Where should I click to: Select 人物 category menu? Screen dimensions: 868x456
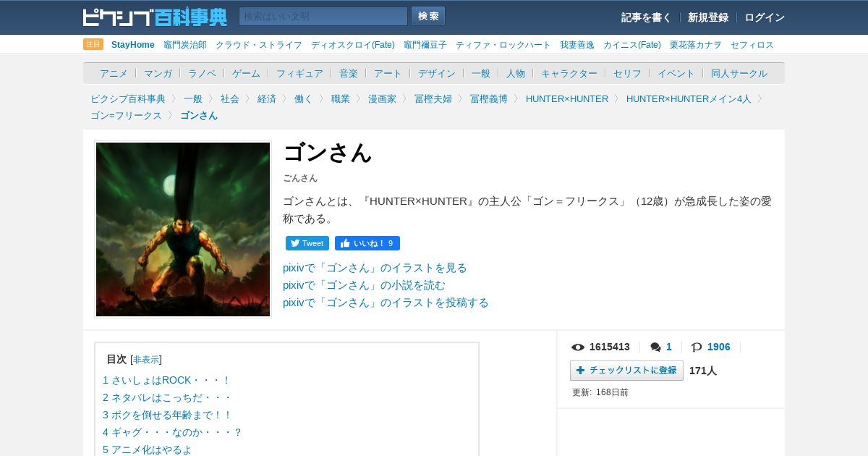516,74
